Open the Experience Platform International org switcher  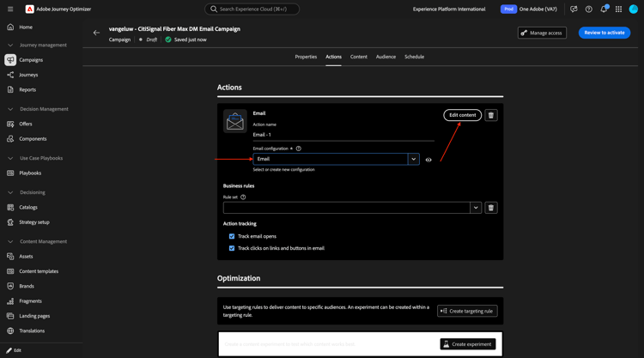click(449, 9)
